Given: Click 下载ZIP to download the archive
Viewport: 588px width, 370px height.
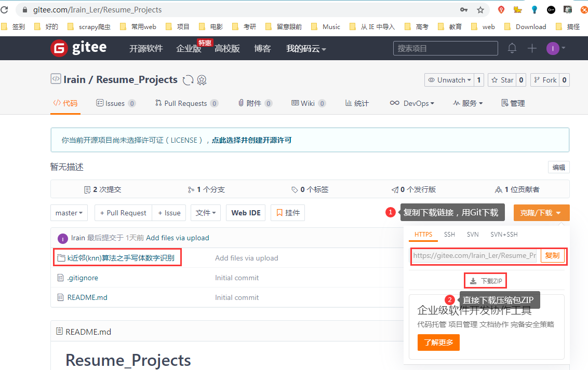Looking at the screenshot, I should coord(486,281).
